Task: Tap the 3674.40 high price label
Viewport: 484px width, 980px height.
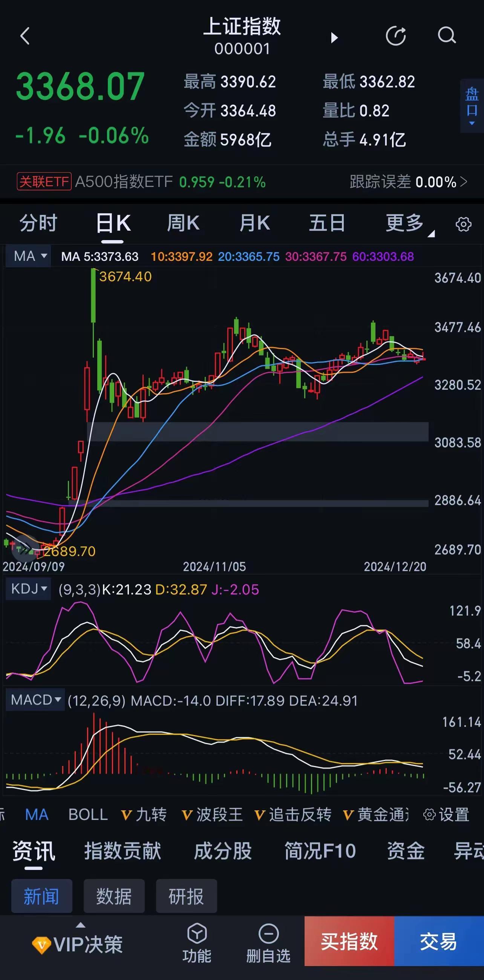Action: click(125, 277)
